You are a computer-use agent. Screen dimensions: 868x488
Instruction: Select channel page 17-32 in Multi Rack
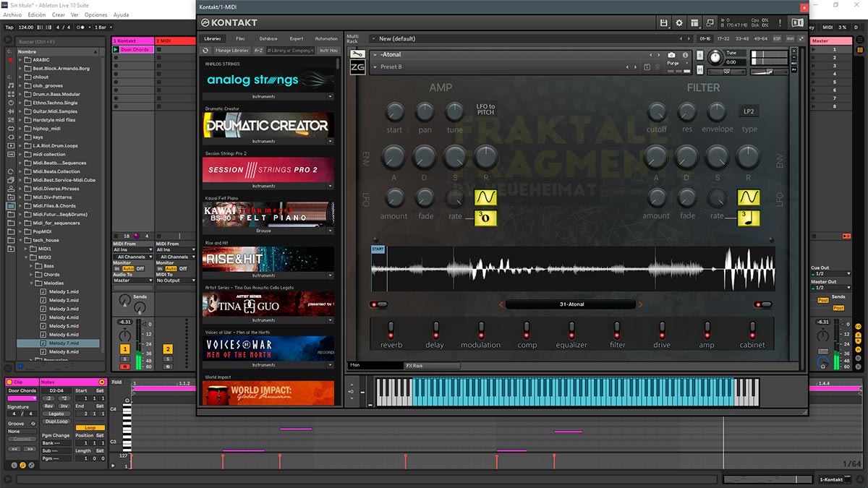723,38
